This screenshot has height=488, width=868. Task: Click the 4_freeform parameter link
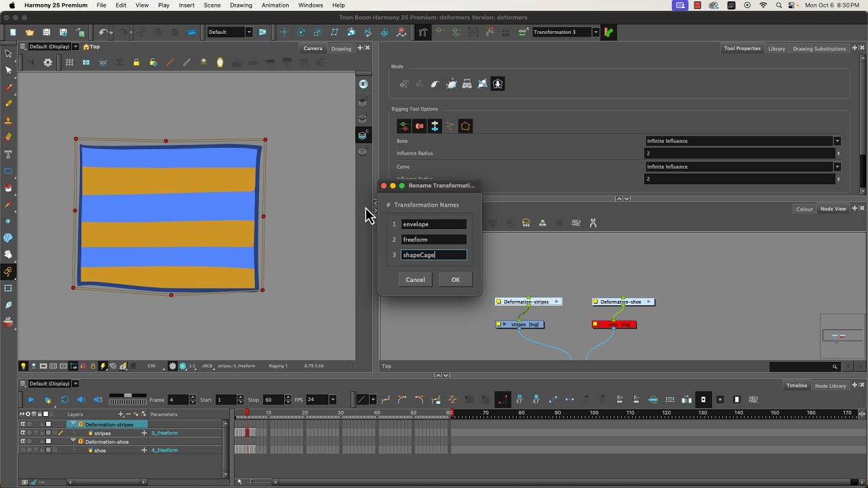[x=164, y=450]
